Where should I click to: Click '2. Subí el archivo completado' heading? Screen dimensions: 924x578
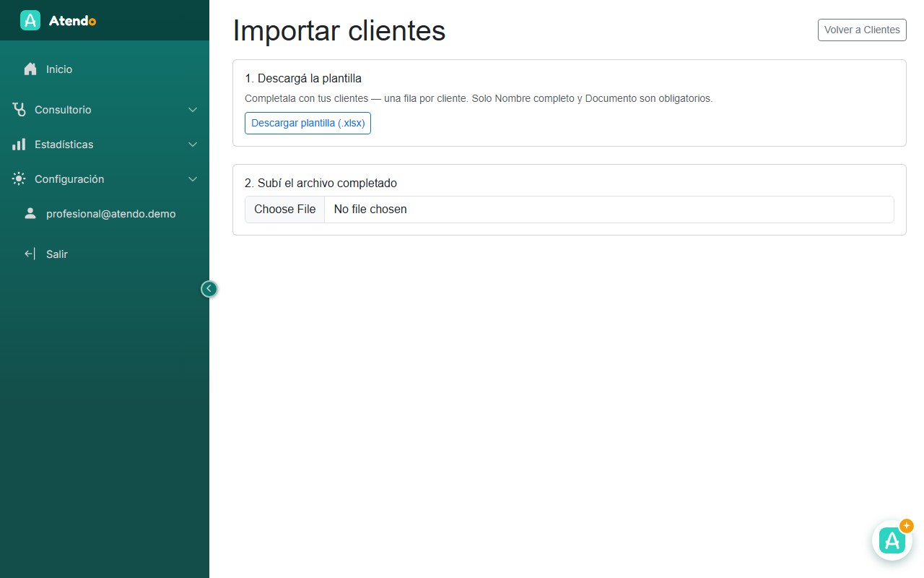tap(321, 184)
